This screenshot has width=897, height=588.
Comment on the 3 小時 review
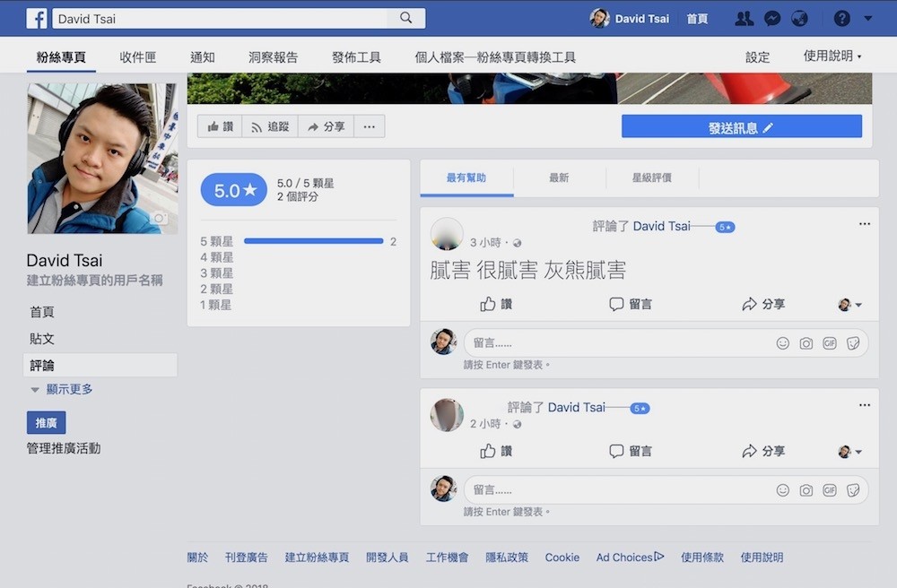tap(631, 304)
